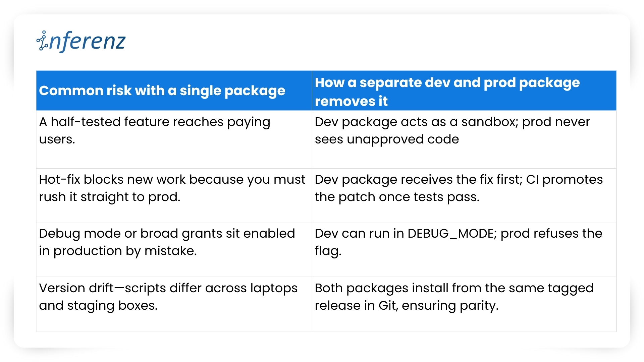Click the Inferenz logo

[81, 41]
